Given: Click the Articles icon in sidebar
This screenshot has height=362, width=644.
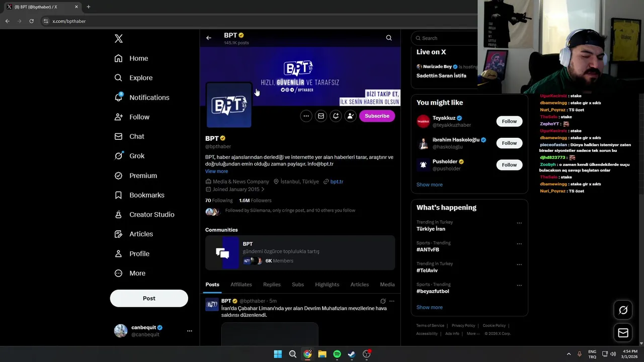Looking at the screenshot, I should tap(118, 234).
